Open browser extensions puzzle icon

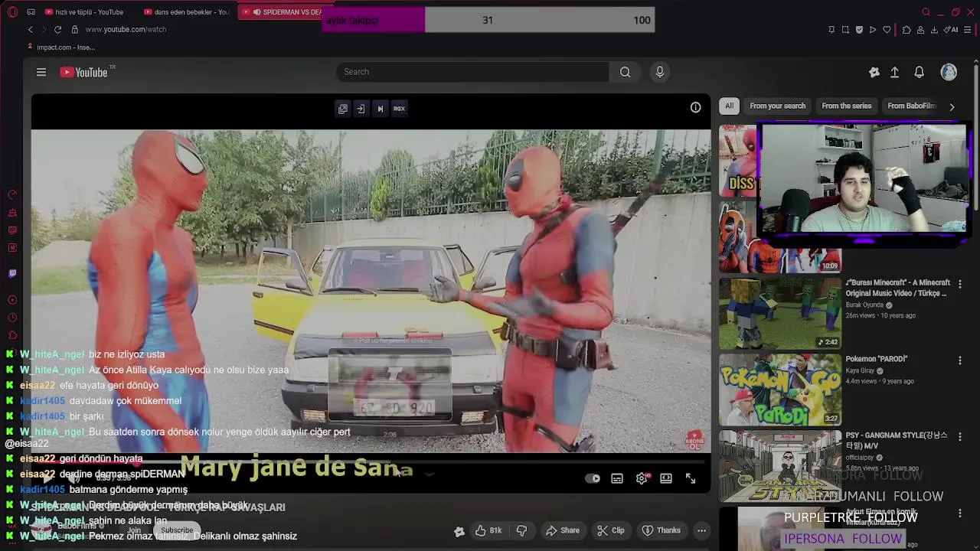[906, 30]
